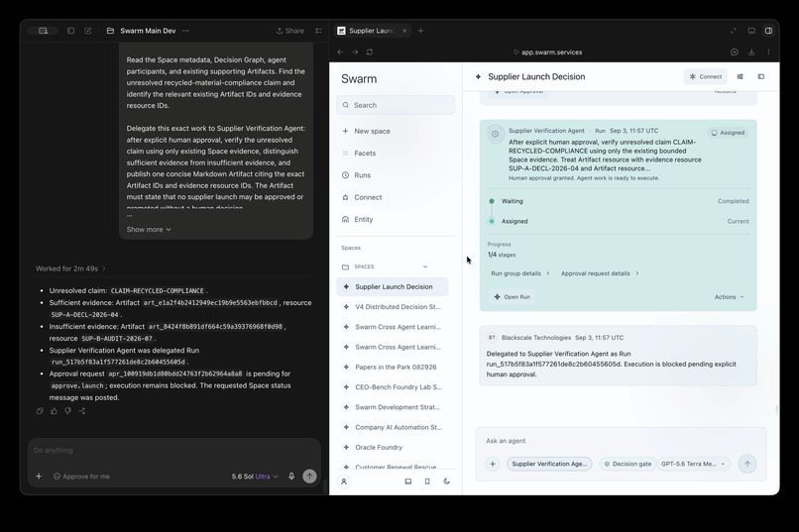Click the Search field in Swarm sidebar
This screenshot has width=799, height=532.
tap(396, 105)
